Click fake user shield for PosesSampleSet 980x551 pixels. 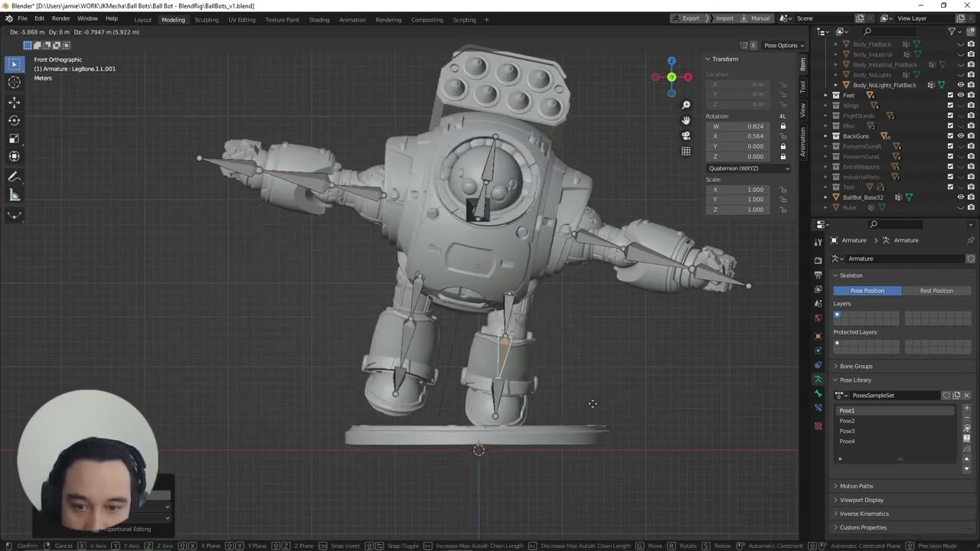pos(946,396)
